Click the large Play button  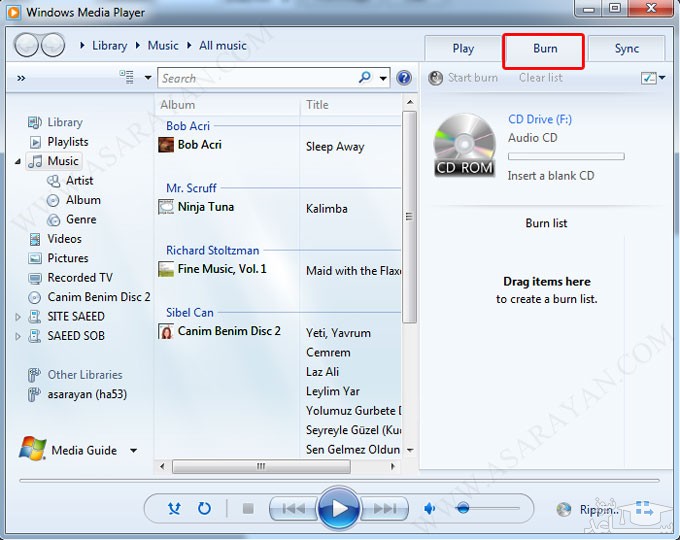339,509
